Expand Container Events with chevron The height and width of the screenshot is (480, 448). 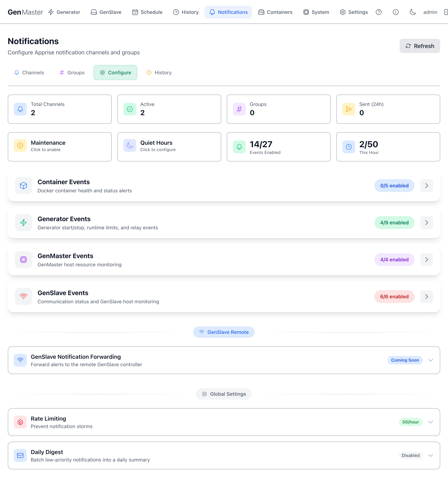pyautogui.click(x=426, y=186)
